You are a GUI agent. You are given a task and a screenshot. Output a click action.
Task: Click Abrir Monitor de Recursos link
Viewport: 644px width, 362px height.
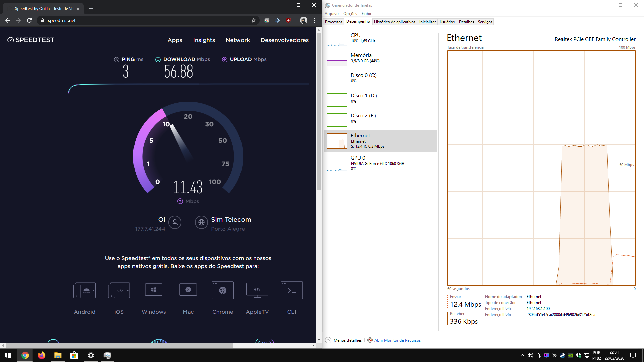[397, 340]
